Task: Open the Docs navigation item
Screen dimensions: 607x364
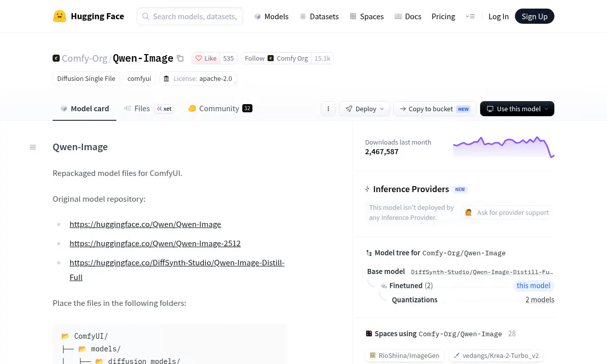Action: (x=408, y=16)
